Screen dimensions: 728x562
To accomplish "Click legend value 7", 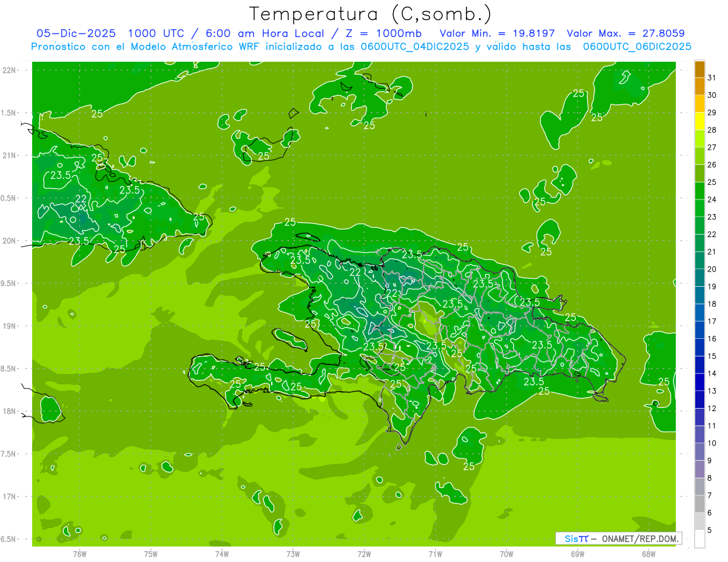I will 709,495.
